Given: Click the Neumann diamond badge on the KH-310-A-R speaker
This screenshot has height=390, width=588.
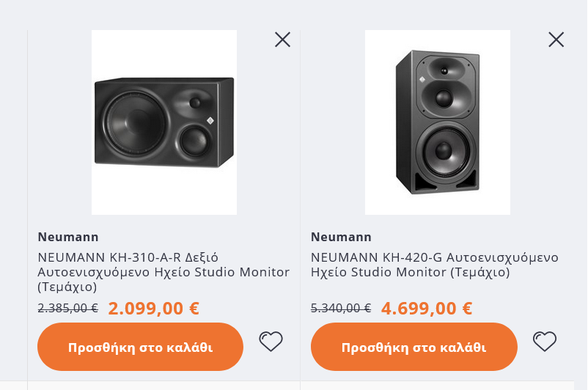Looking at the screenshot, I should 210,120.
